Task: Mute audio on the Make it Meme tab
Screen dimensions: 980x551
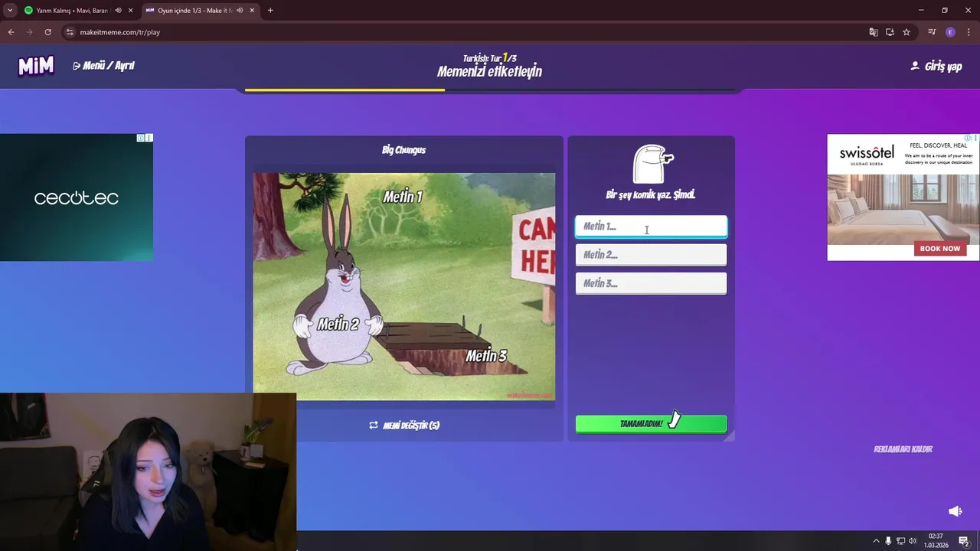Action: (240, 11)
